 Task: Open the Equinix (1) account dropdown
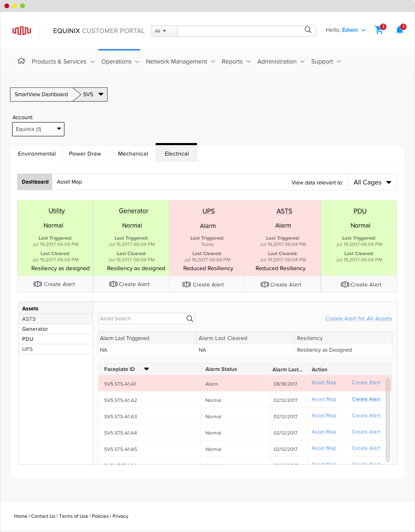click(x=38, y=129)
